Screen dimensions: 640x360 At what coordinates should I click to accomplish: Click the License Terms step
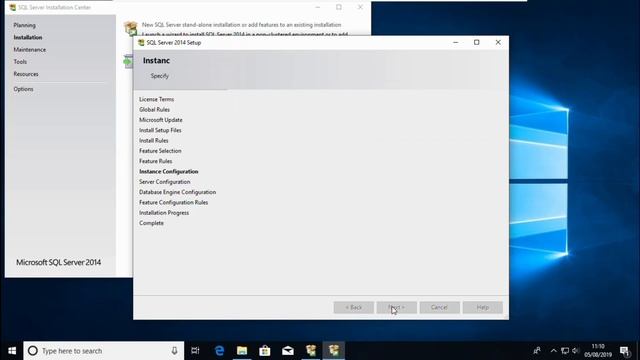(x=156, y=99)
